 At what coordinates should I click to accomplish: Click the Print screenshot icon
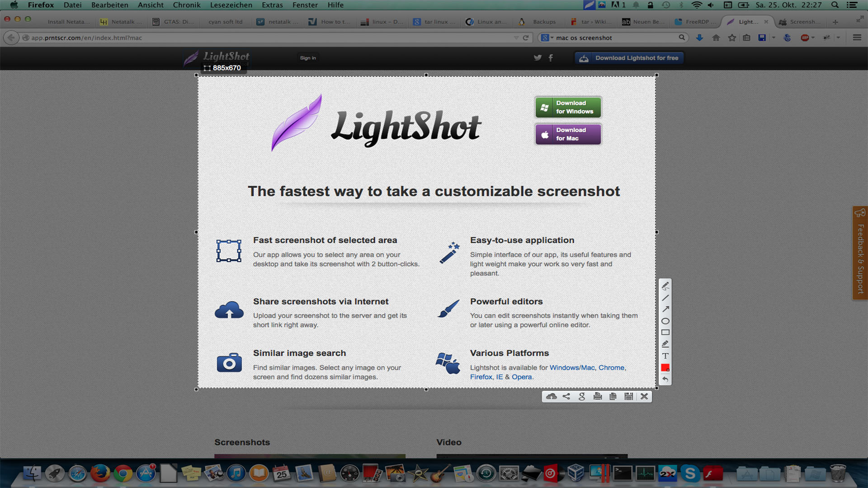click(597, 396)
